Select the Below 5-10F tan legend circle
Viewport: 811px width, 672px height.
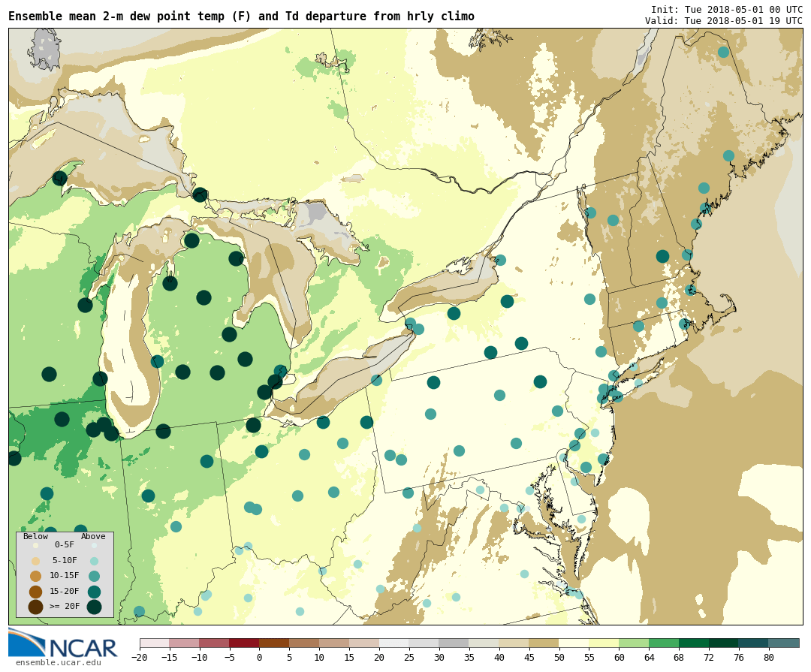(36, 561)
